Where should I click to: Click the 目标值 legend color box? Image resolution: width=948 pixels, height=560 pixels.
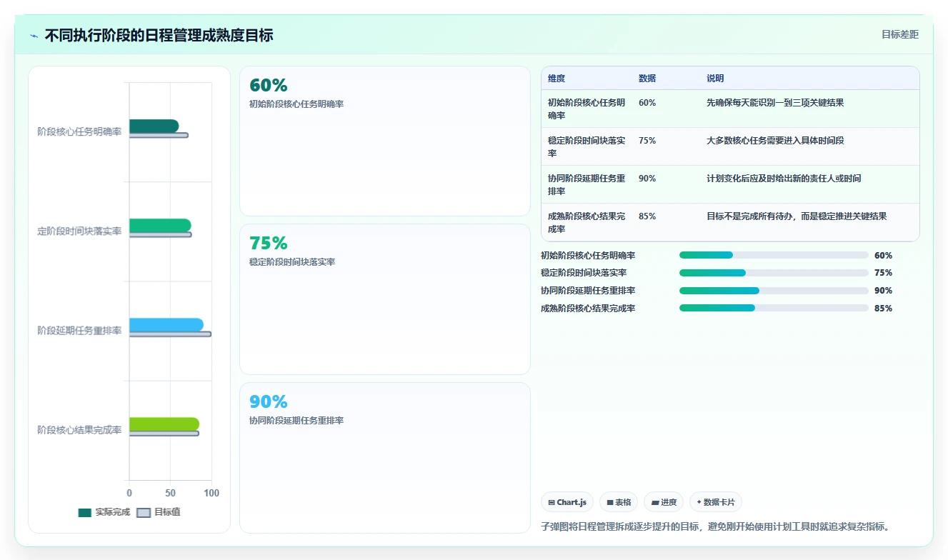pos(144,513)
